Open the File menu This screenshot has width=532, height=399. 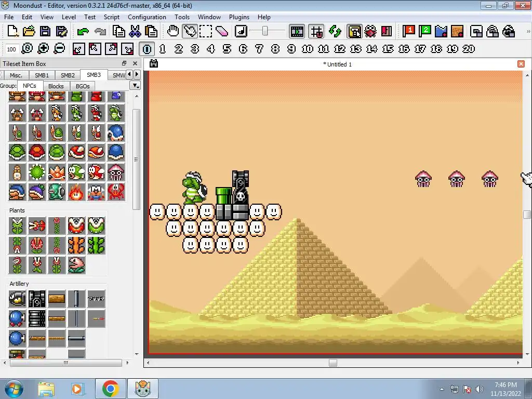(9, 17)
